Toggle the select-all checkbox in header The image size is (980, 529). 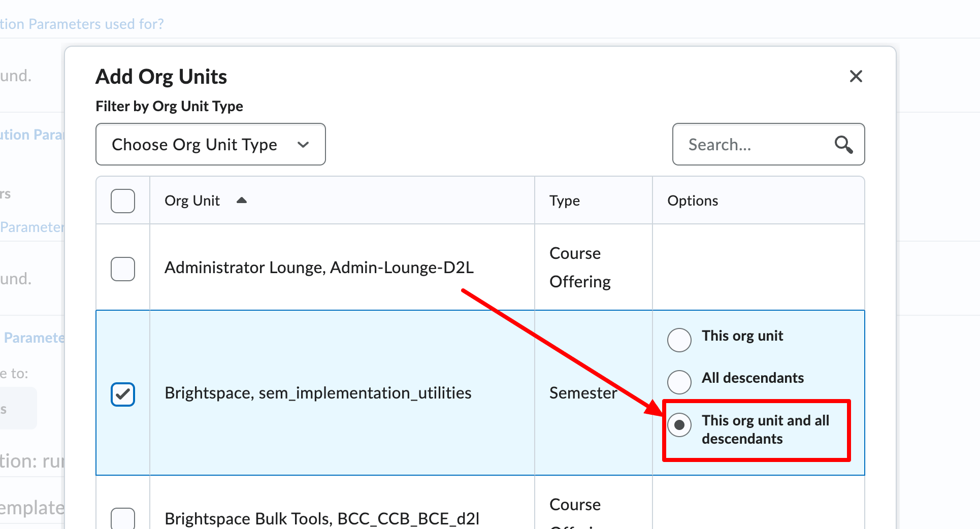[x=123, y=201]
